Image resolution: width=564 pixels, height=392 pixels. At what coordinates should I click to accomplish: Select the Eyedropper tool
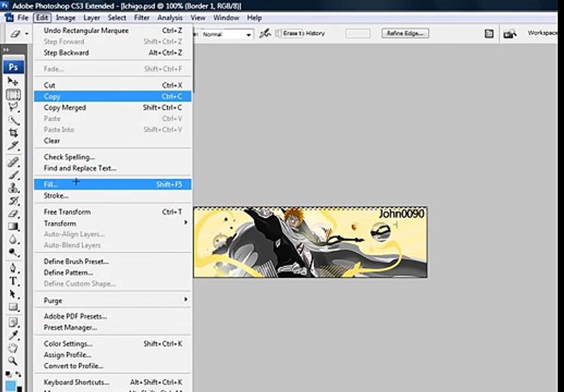13,335
